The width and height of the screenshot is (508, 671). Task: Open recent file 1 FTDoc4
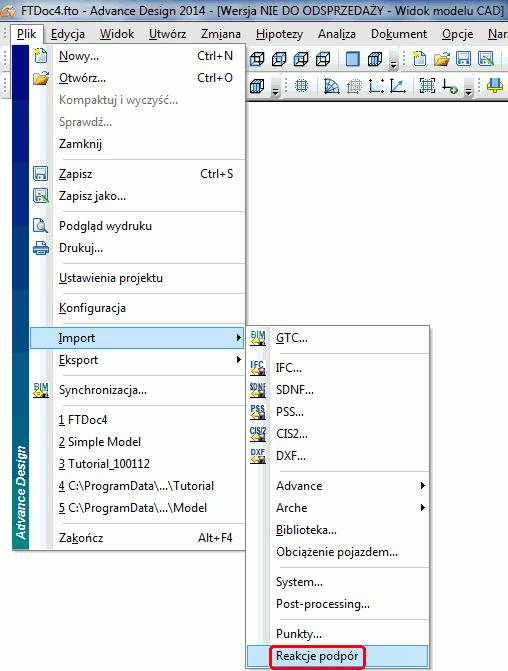point(138,419)
